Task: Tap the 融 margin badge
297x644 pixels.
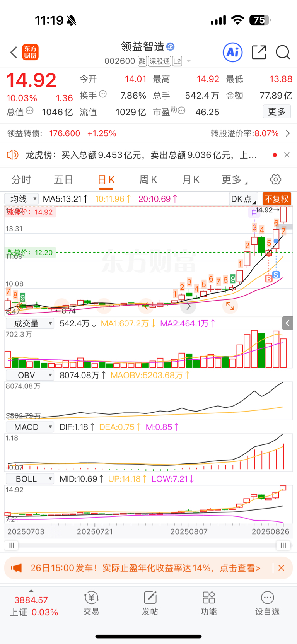Action: [x=142, y=61]
